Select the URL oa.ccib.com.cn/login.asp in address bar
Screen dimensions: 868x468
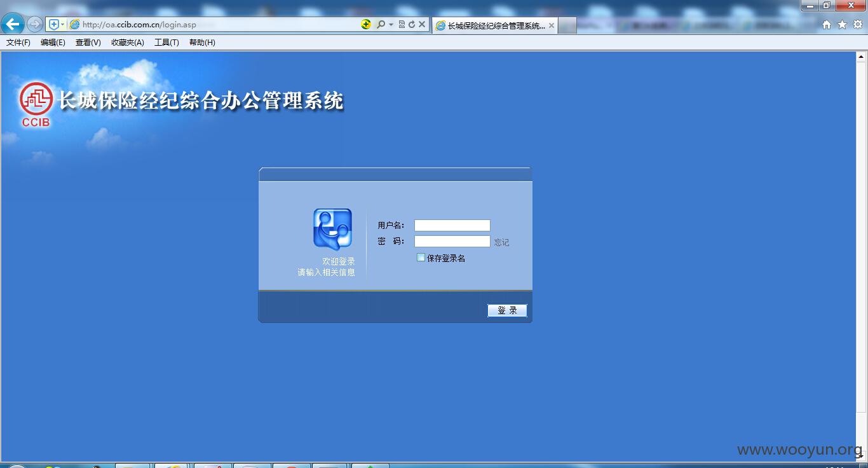(x=139, y=25)
